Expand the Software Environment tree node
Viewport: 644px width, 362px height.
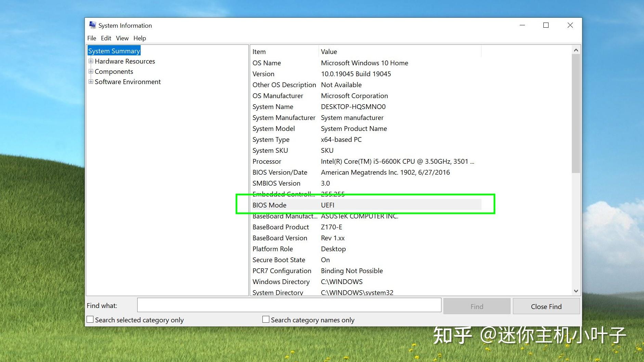[x=91, y=81]
